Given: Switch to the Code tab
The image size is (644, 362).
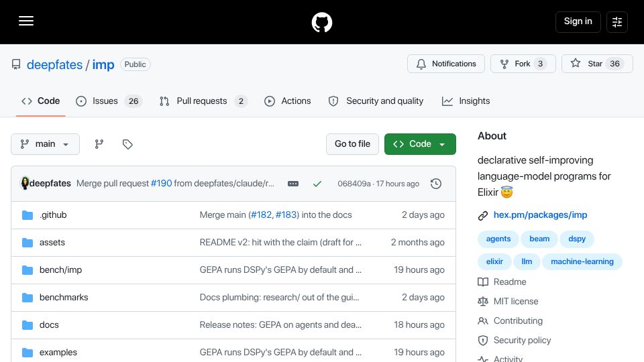Looking at the screenshot, I should [x=41, y=101].
